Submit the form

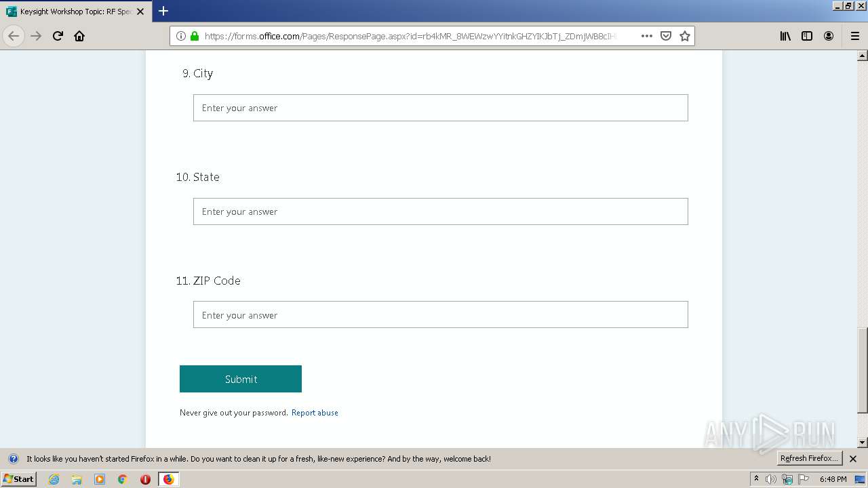241,379
